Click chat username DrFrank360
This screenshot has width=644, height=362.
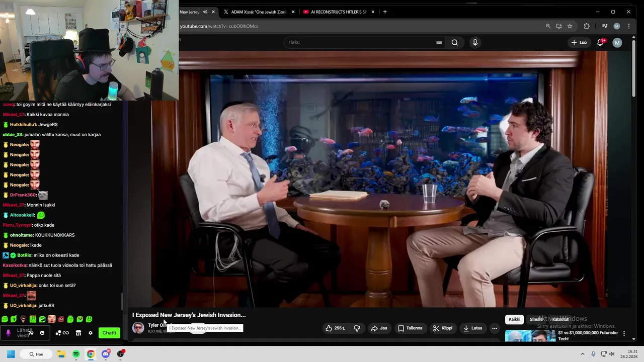pyautogui.click(x=23, y=195)
